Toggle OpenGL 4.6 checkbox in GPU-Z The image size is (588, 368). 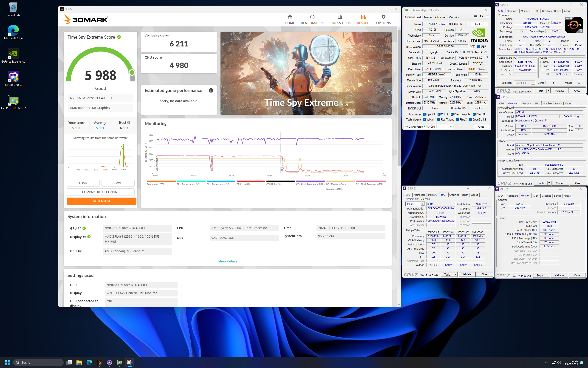tap(470, 120)
